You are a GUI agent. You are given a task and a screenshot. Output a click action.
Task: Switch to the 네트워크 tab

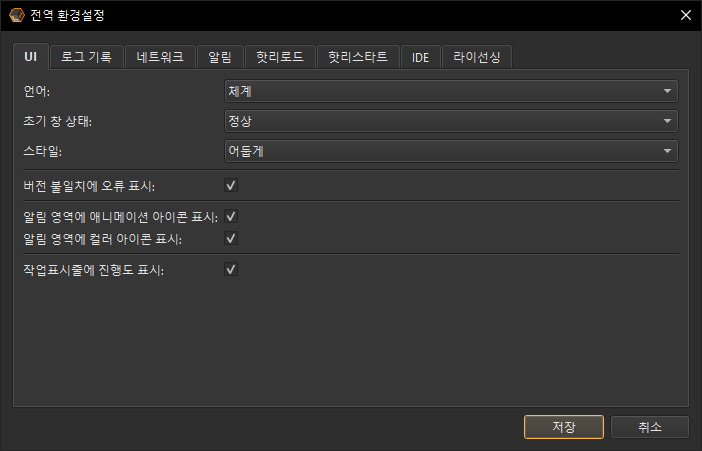(x=160, y=57)
